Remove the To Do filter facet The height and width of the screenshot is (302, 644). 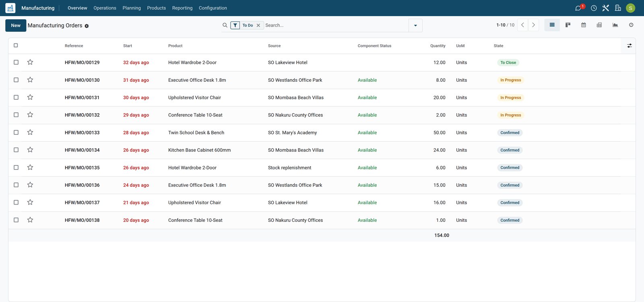(258, 25)
